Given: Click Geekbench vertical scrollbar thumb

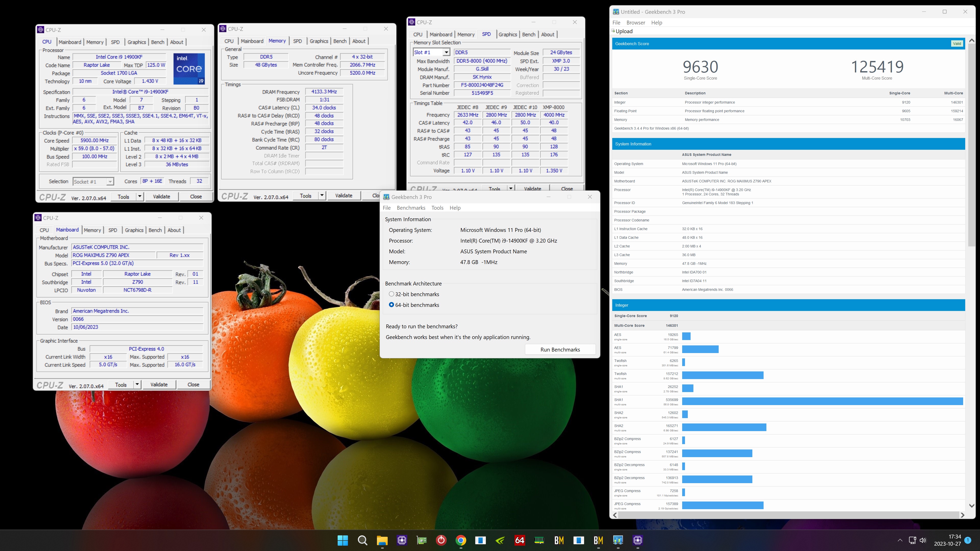Looking at the screenshot, I should [972, 144].
